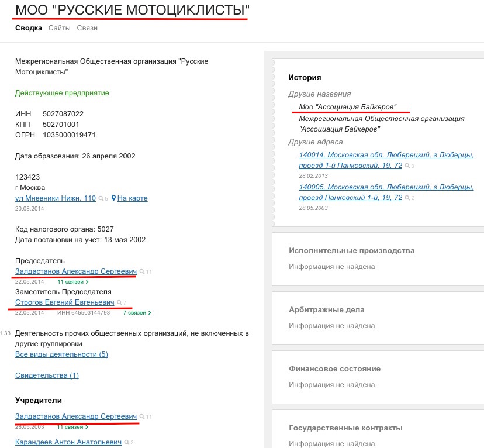Select the КПП number 502701001
Image resolution: width=484 pixels, height=448 pixels.
[x=61, y=124]
